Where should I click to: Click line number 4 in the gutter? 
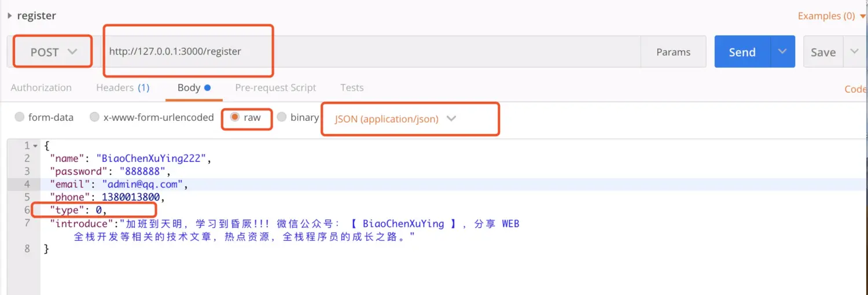(27, 185)
